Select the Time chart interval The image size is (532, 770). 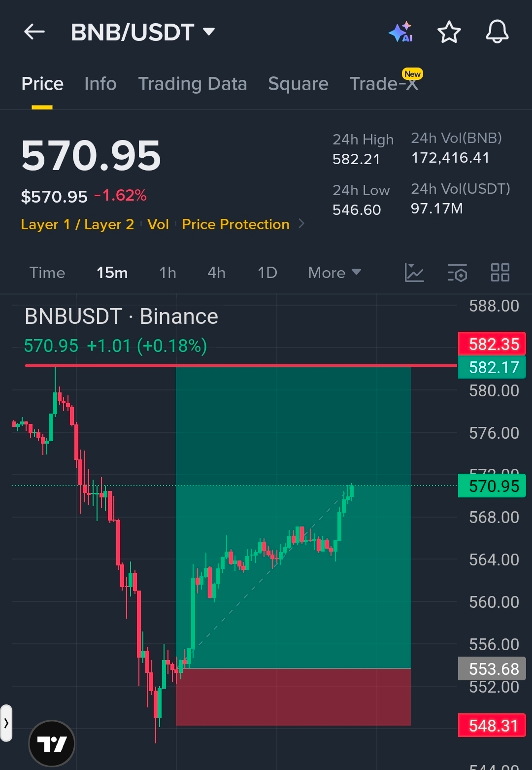click(x=47, y=273)
